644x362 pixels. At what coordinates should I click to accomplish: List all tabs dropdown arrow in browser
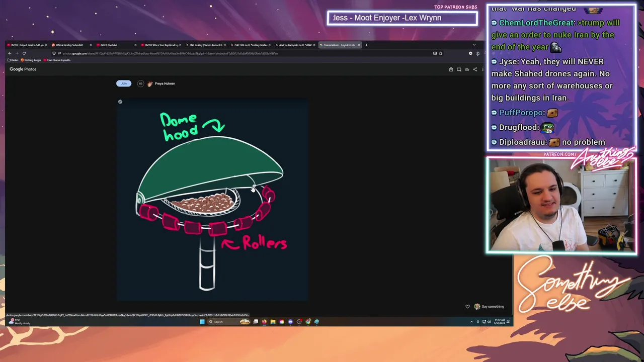pos(474,45)
